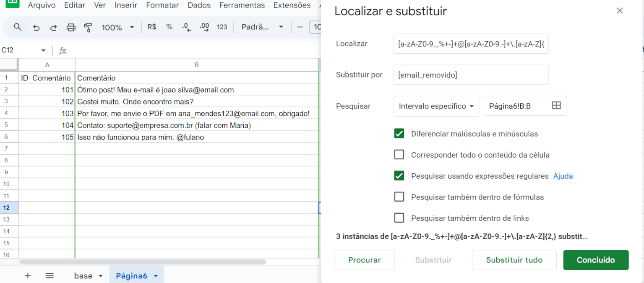Click the Concluído button
644x283 pixels.
coord(596,260)
